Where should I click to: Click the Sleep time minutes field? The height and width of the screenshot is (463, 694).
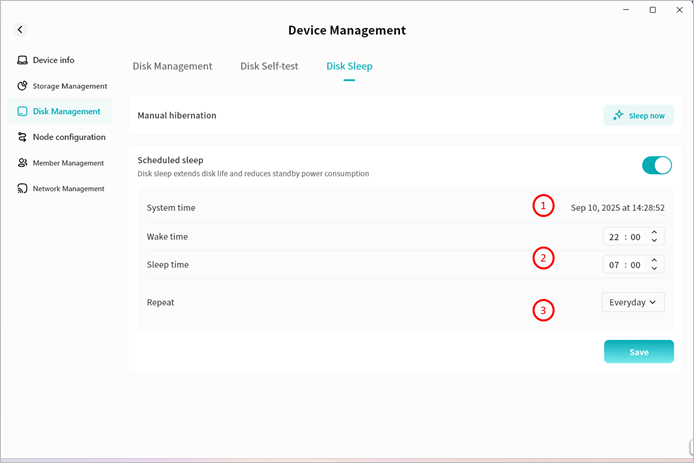(x=635, y=265)
